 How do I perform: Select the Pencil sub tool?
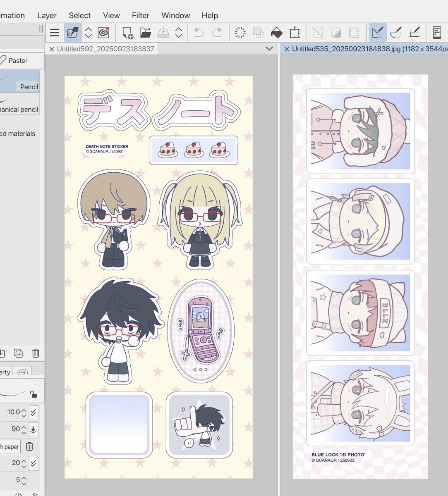point(20,81)
